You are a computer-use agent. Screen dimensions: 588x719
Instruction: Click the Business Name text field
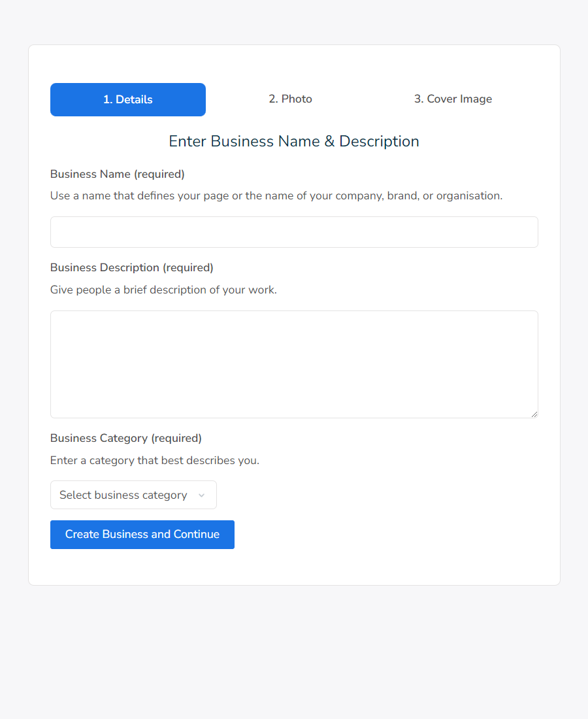pyautogui.click(x=294, y=232)
